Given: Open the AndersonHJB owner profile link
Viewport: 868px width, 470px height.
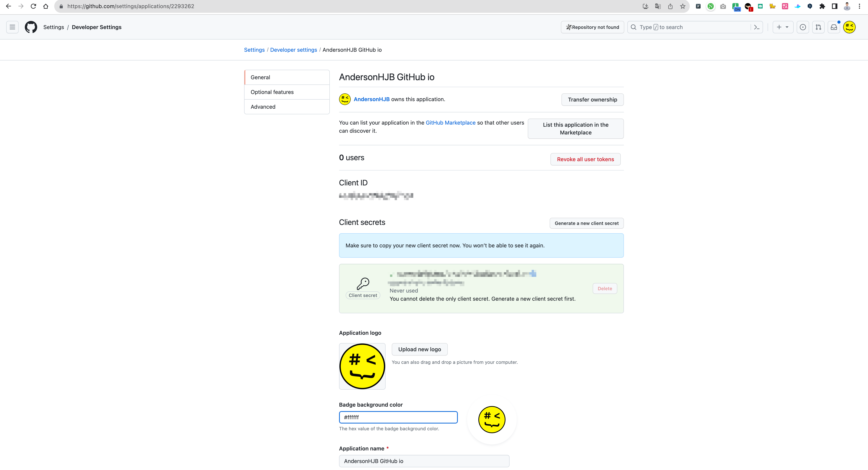Looking at the screenshot, I should point(372,99).
